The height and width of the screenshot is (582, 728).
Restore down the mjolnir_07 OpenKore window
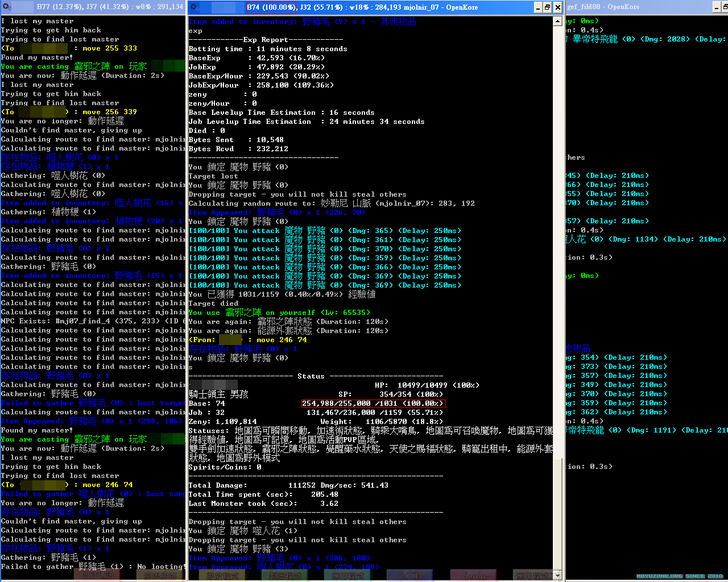point(548,7)
